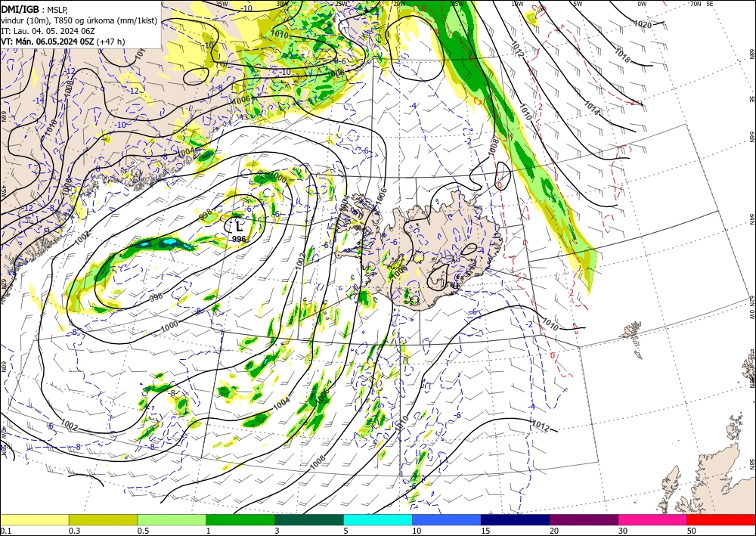Click the '30W' longitude label
Screen dimensions: 756x536
click(x=282, y=4)
